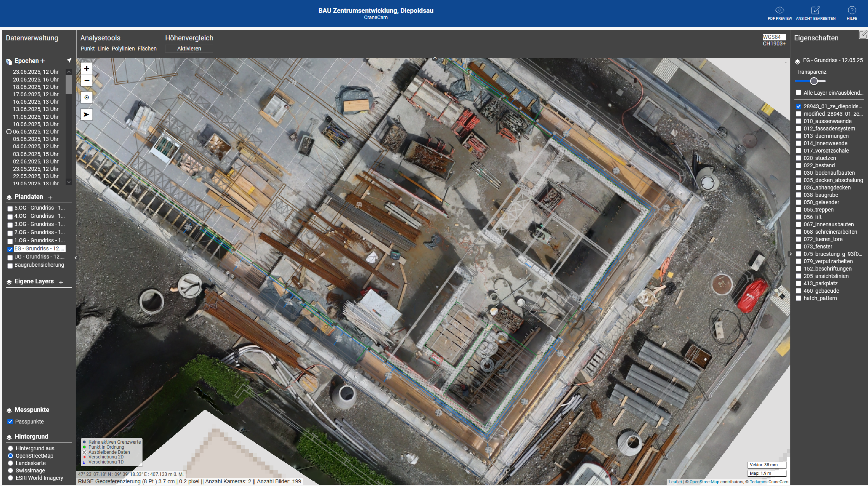The width and height of the screenshot is (868, 486).
Task: Enable the 010_aussenwaende layer checkbox
Action: click(x=798, y=121)
